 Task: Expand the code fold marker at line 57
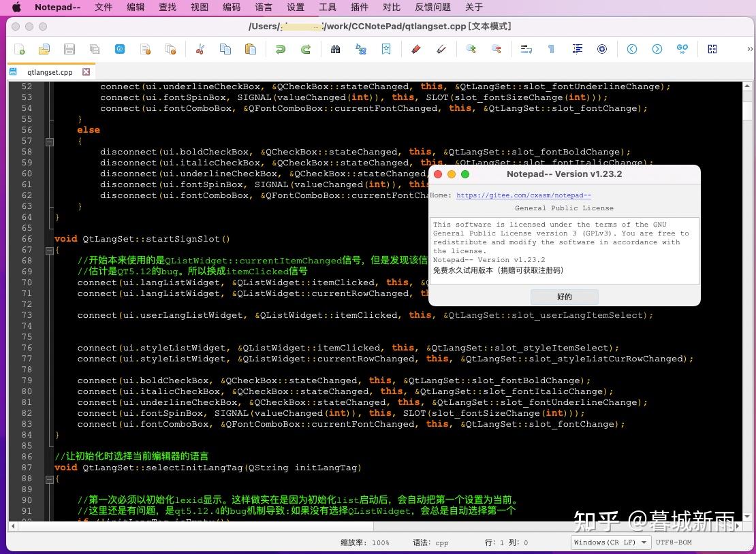(x=49, y=142)
